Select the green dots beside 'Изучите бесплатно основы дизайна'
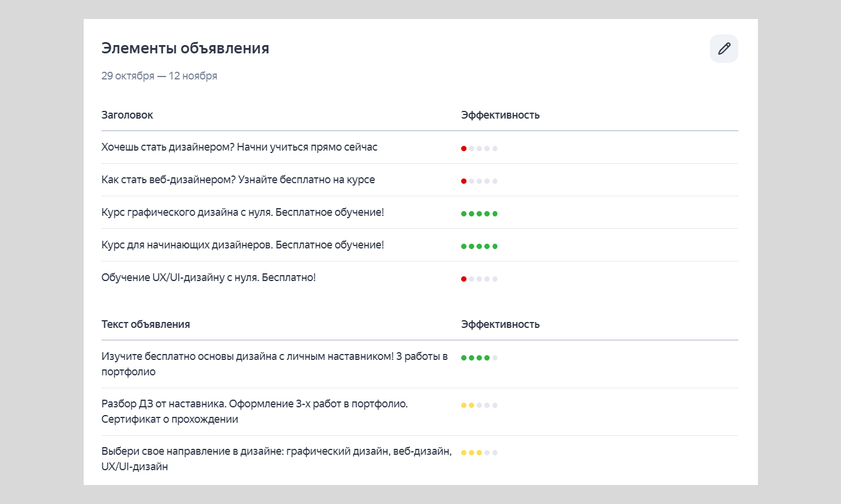841x504 pixels. 475,358
